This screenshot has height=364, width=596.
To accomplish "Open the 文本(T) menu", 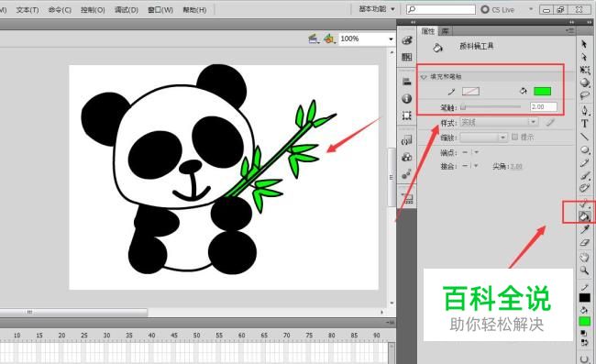I will coord(28,10).
